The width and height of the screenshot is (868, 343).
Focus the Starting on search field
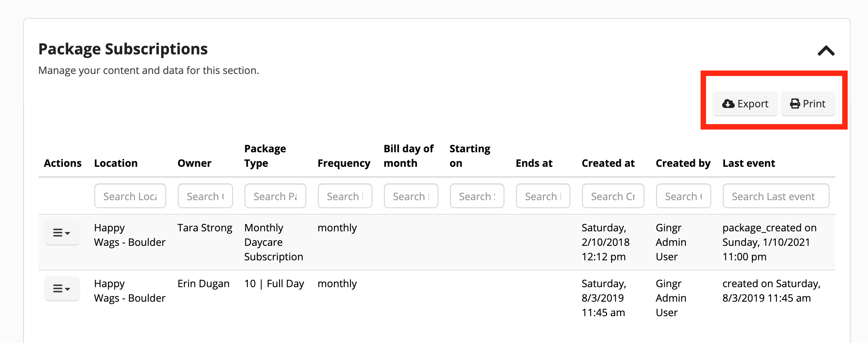pyautogui.click(x=477, y=196)
